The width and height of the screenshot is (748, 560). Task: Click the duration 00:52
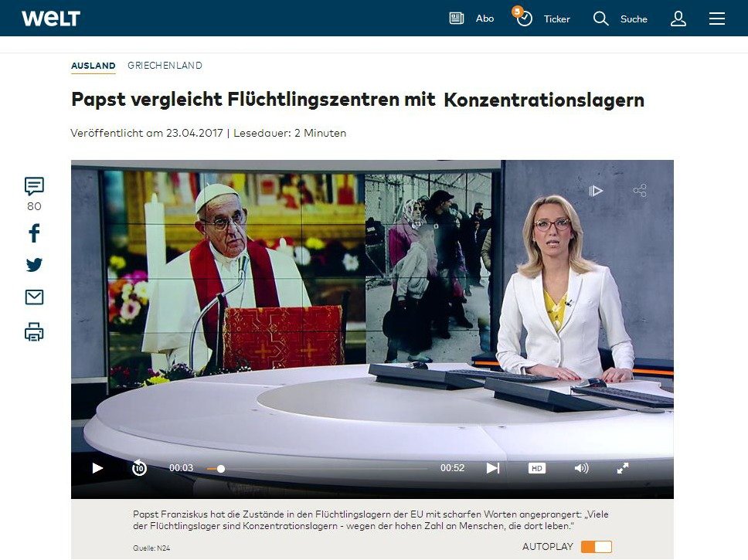tap(452, 468)
